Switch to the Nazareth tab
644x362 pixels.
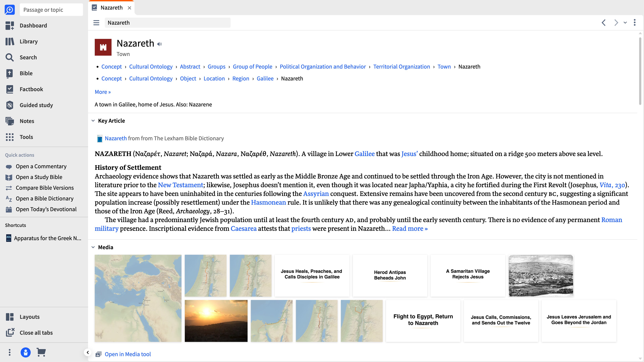point(112,8)
